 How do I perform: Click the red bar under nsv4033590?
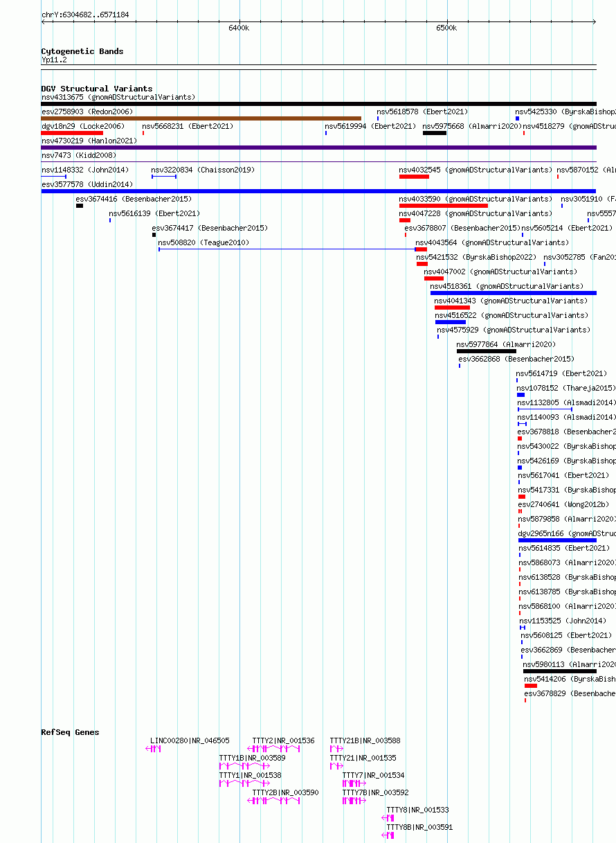pos(444,206)
